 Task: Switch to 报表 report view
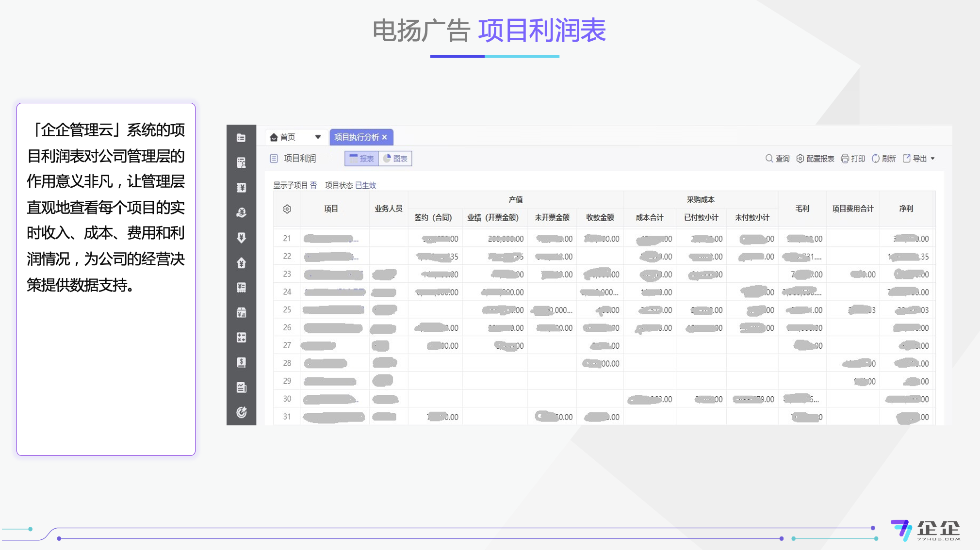pos(361,159)
